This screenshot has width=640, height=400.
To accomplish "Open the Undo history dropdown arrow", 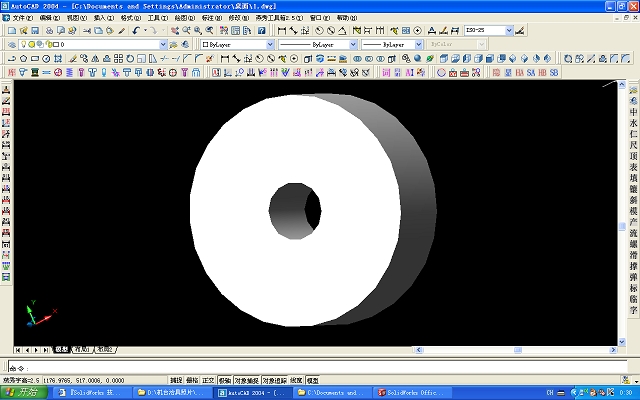I will pyautogui.click(x=145, y=31).
